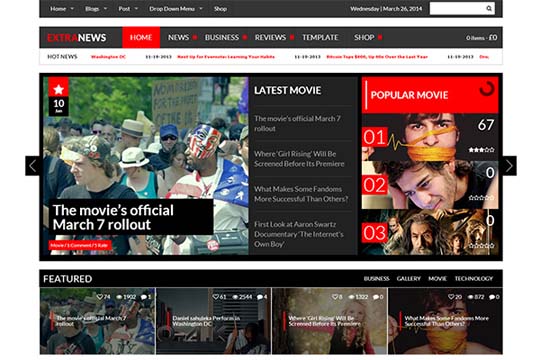Open the TEMPLATE main menu item

coord(320,37)
